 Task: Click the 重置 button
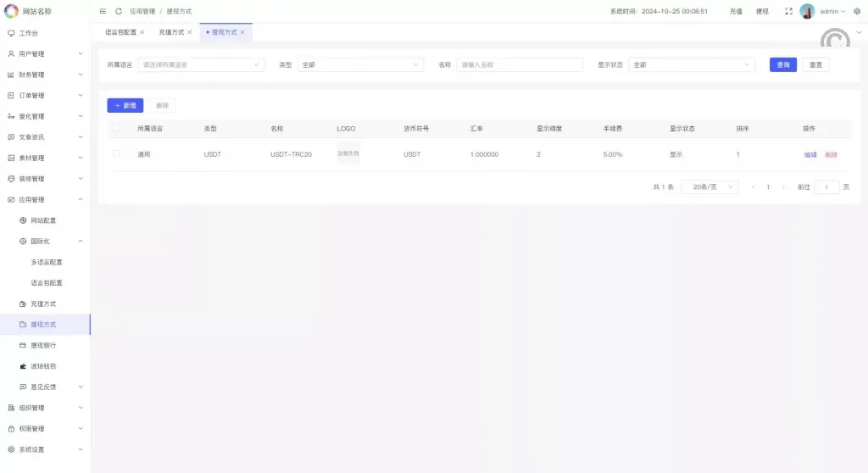point(815,64)
